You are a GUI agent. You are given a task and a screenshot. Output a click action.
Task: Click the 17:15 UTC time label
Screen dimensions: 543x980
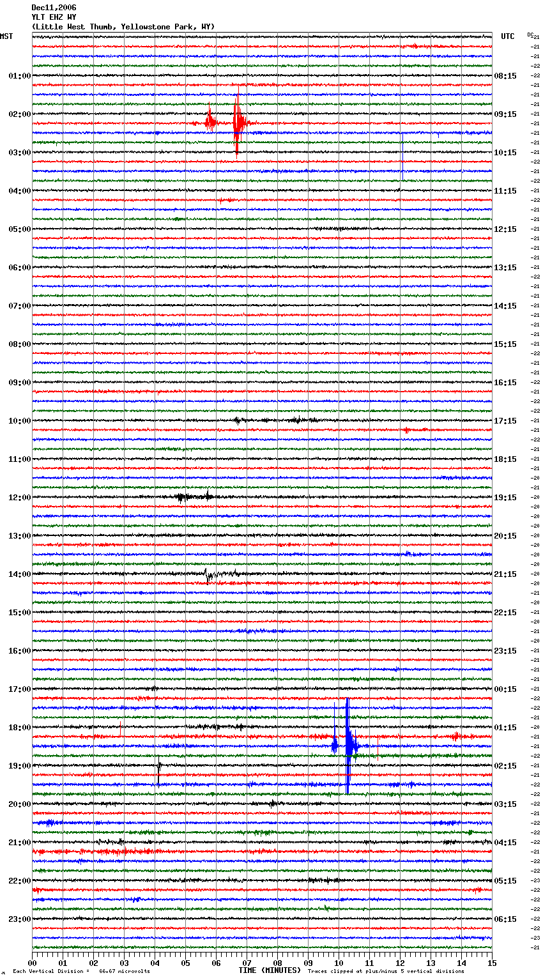(x=505, y=421)
